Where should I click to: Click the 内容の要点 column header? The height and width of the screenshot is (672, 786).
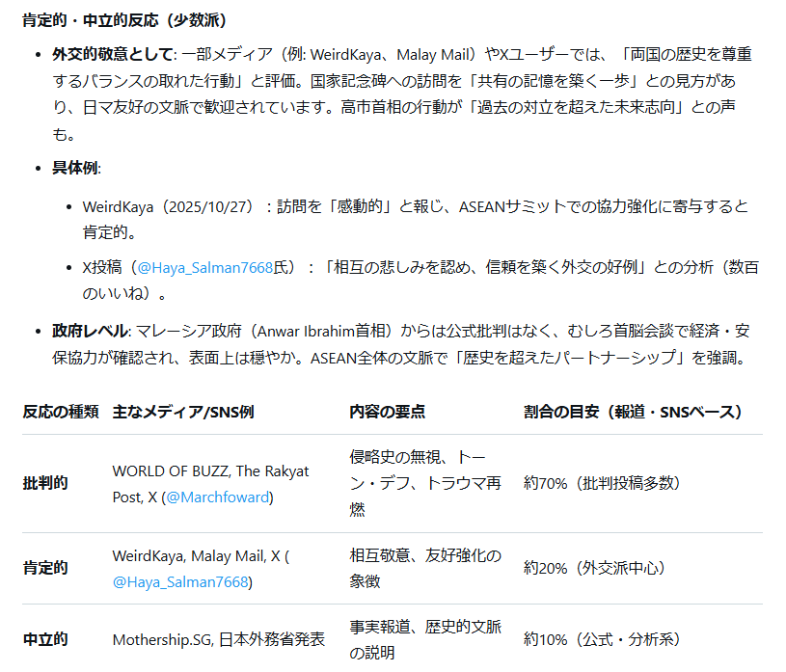(387, 412)
